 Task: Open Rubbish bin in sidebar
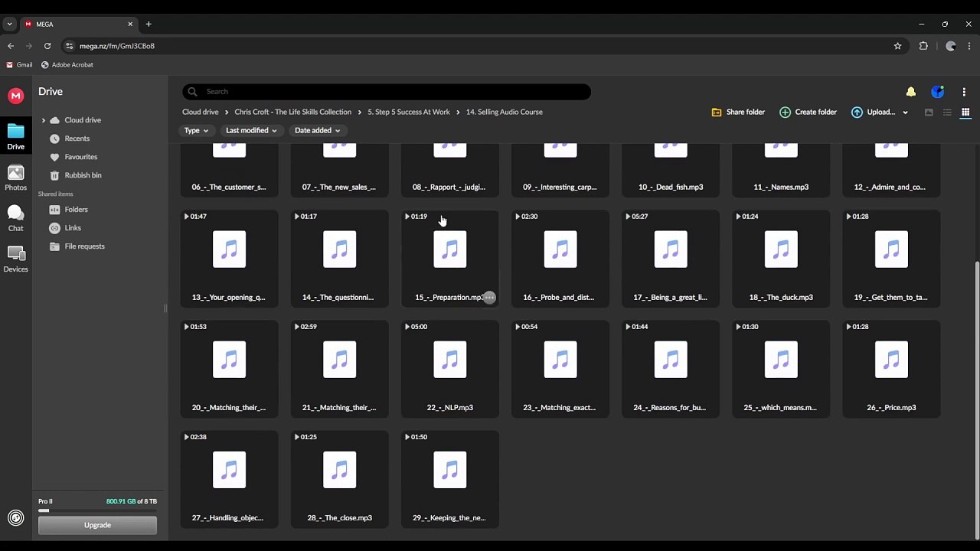point(83,175)
